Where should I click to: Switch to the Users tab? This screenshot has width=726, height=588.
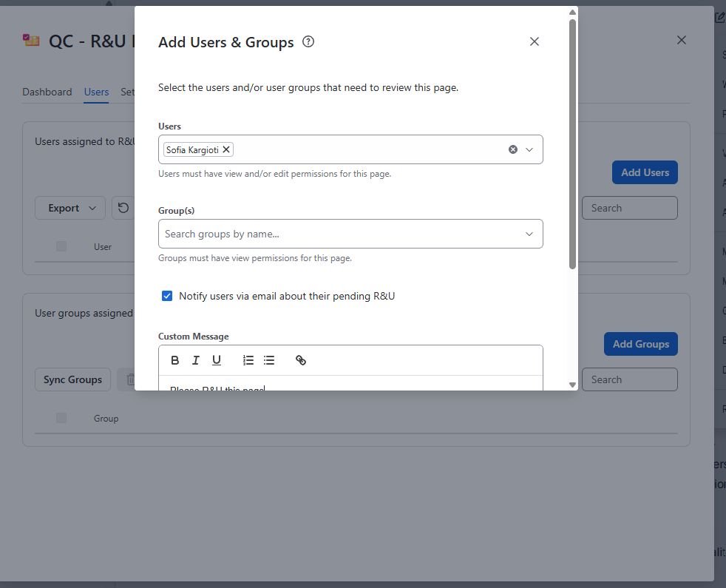[96, 92]
